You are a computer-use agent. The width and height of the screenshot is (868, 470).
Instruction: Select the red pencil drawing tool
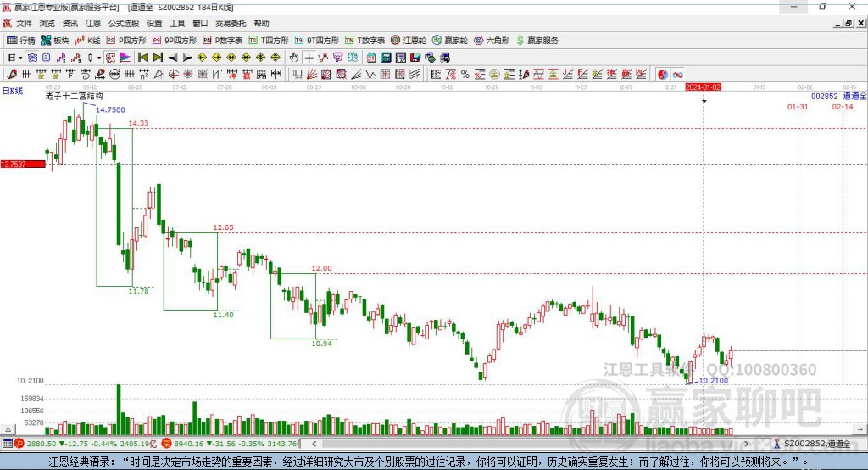[x=12, y=75]
